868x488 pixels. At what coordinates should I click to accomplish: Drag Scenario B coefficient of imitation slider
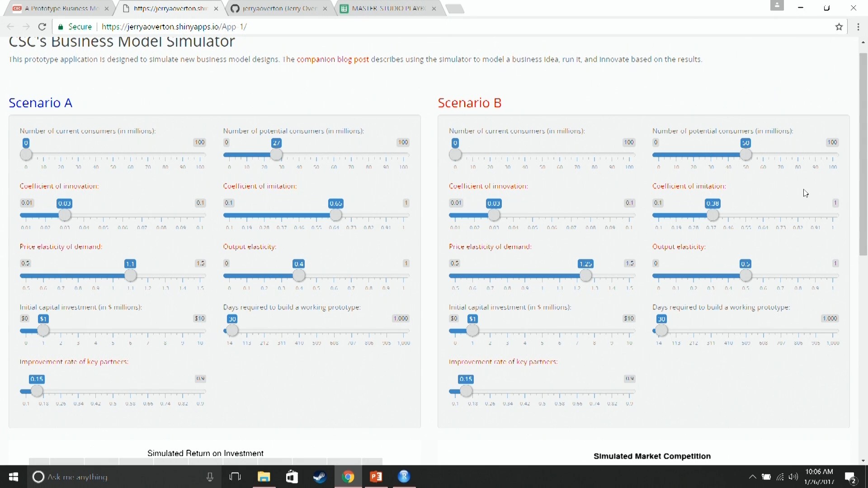(x=712, y=216)
